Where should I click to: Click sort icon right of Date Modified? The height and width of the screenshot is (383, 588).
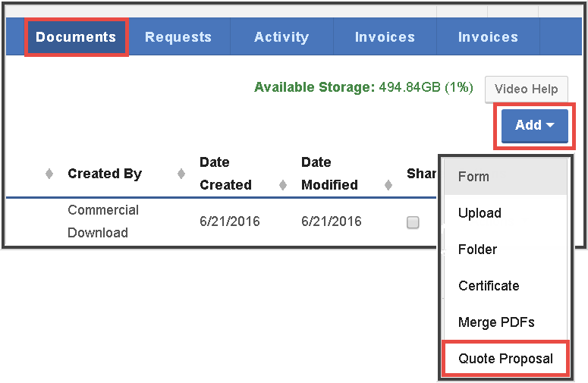[388, 185]
